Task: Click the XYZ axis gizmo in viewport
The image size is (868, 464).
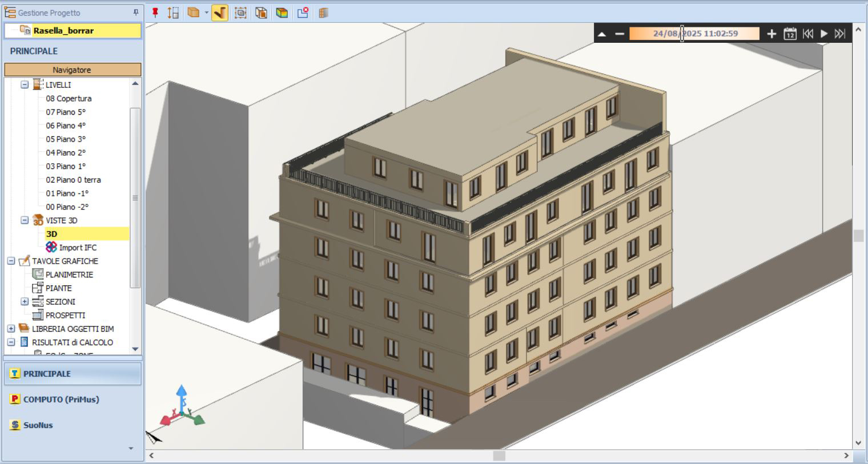Action: click(x=182, y=406)
